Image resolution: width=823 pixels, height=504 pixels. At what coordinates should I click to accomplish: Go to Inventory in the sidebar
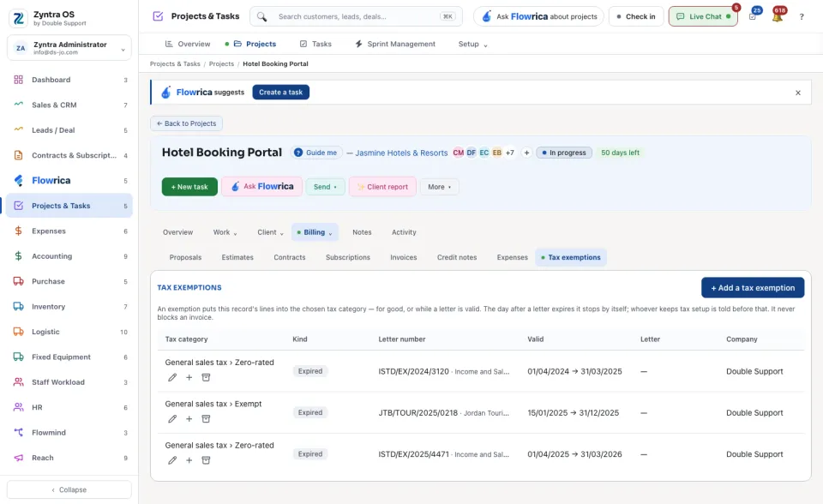(69, 307)
